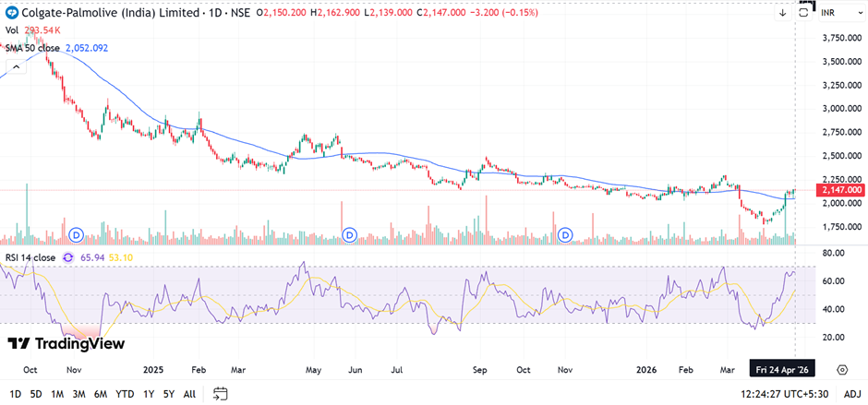868x405 pixels.
Task: Click the Colgate-Palmolive symbol logo icon
Action: tap(11, 12)
